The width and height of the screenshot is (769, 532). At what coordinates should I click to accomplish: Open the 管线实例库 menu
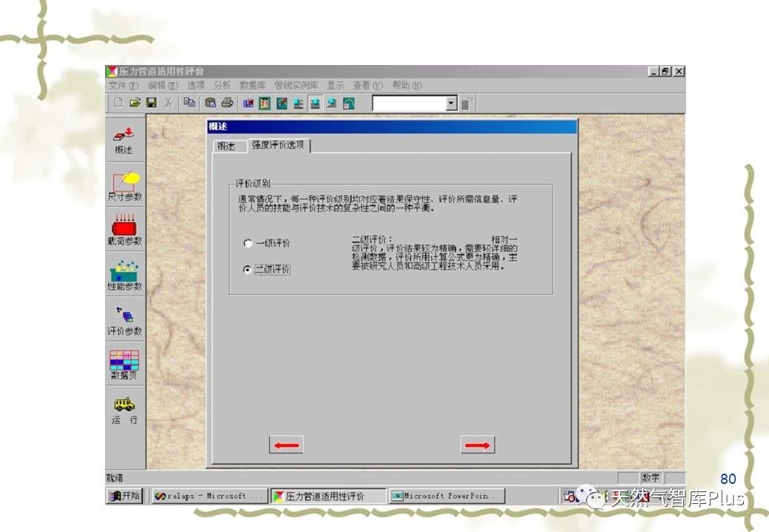(x=296, y=85)
